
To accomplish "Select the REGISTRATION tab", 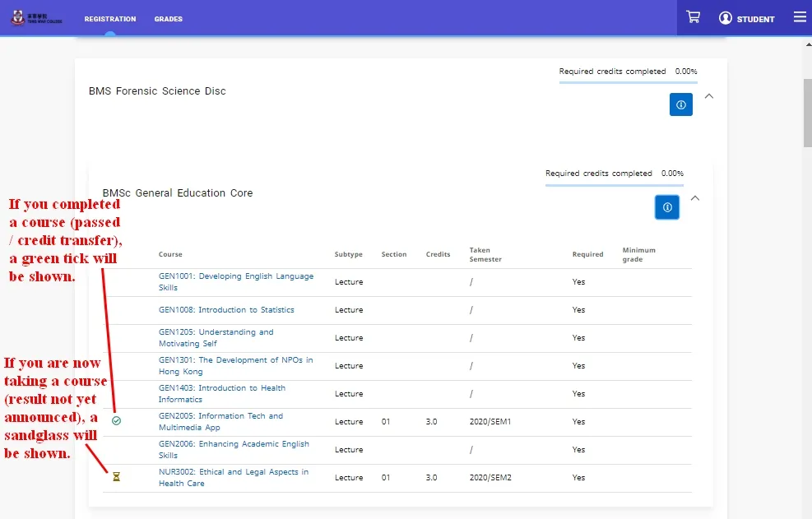I will (109, 18).
